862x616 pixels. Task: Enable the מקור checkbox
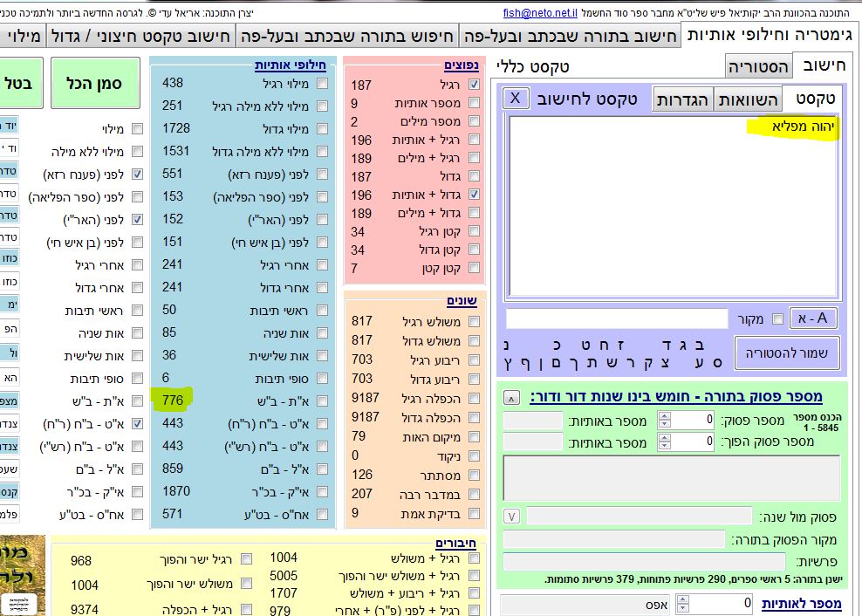pyautogui.click(x=777, y=319)
